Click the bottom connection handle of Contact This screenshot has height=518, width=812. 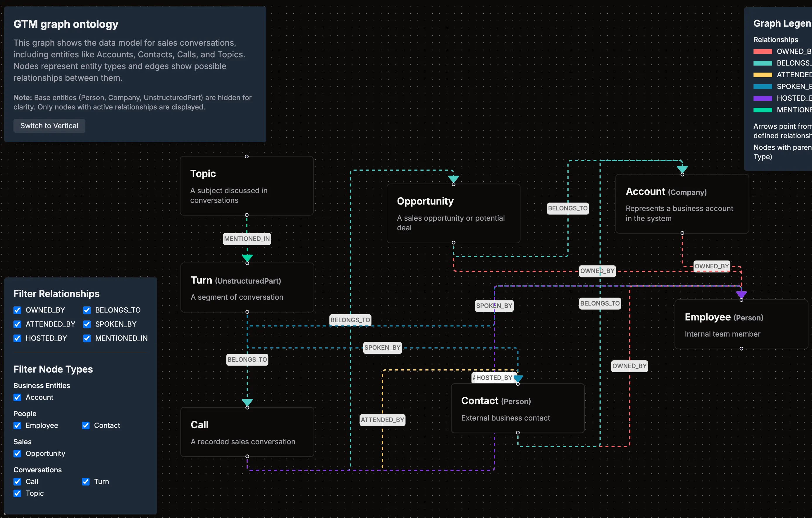518,433
